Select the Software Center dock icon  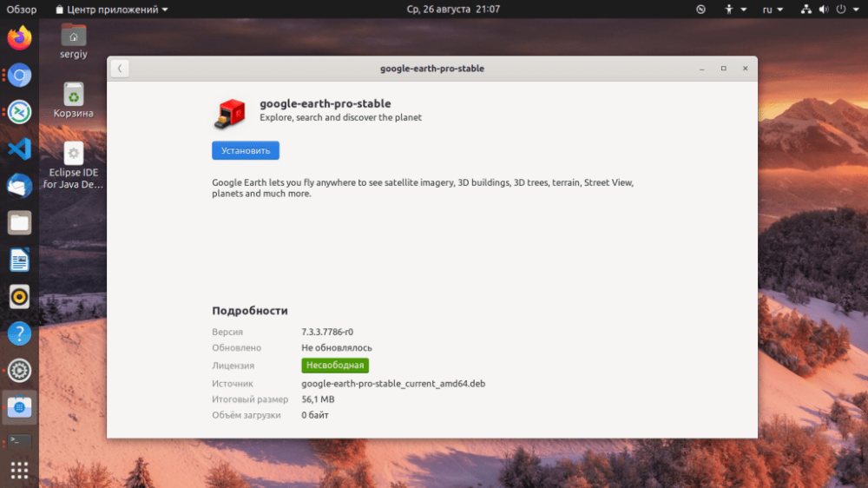pyautogui.click(x=19, y=407)
